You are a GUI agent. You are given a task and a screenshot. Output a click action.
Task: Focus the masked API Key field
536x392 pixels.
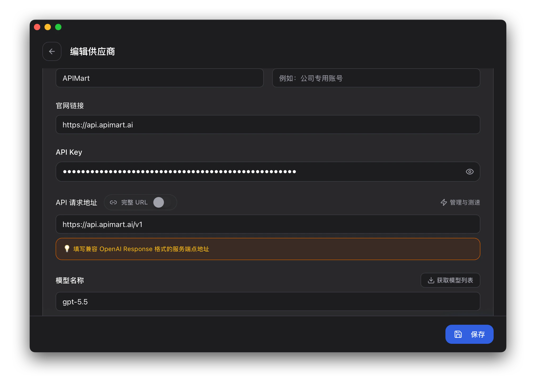click(x=268, y=172)
